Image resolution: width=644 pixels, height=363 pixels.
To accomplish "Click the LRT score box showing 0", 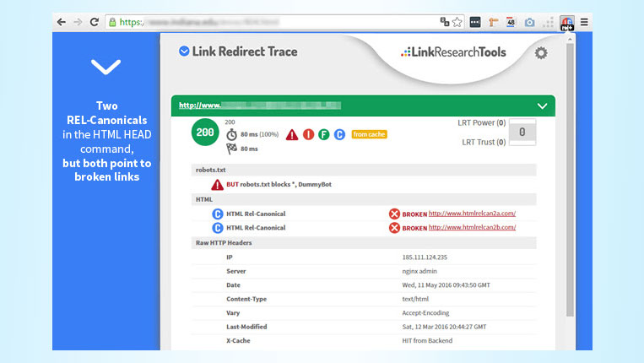I will pyautogui.click(x=522, y=132).
